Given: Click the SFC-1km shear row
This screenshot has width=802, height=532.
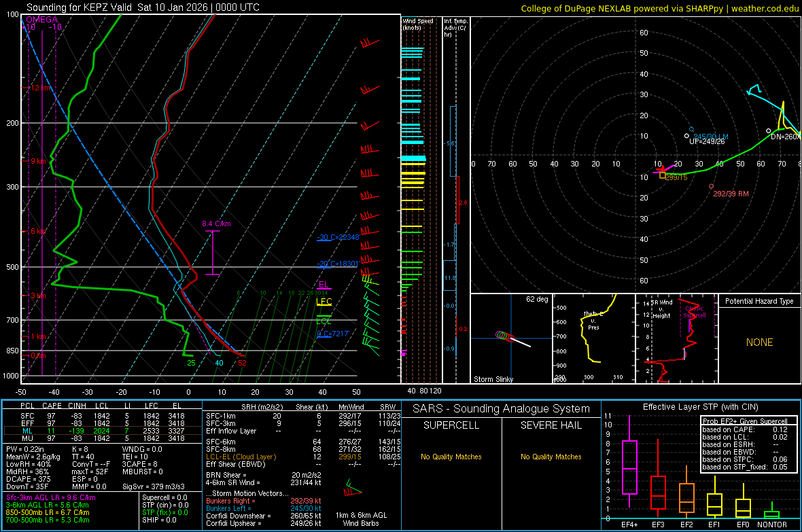Looking at the screenshot, I should point(303,416).
